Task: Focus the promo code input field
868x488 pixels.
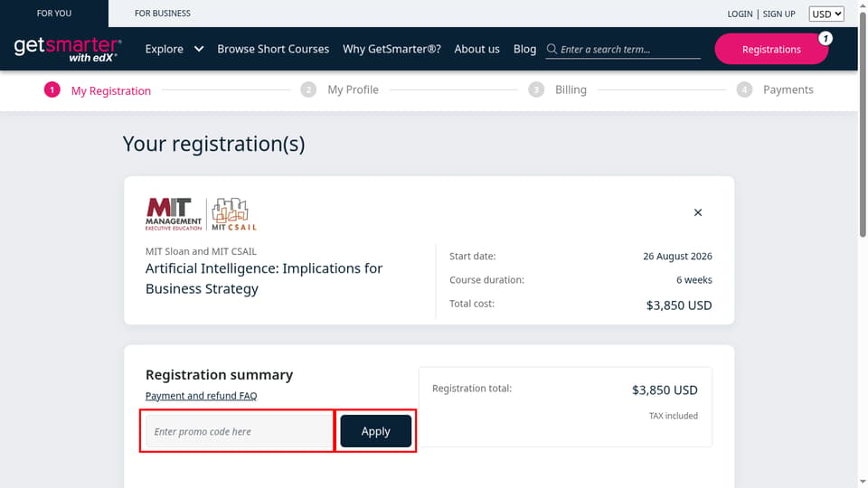Action: [x=239, y=431]
